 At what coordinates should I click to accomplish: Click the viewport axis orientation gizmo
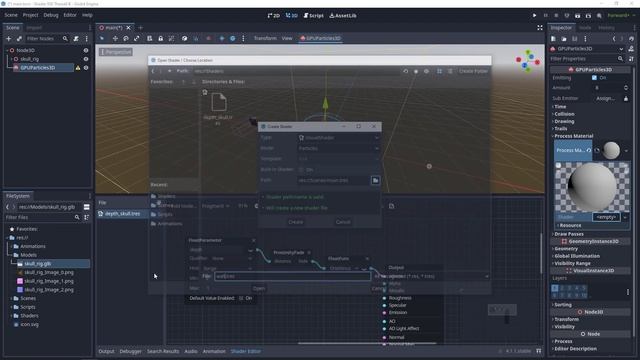point(528,61)
